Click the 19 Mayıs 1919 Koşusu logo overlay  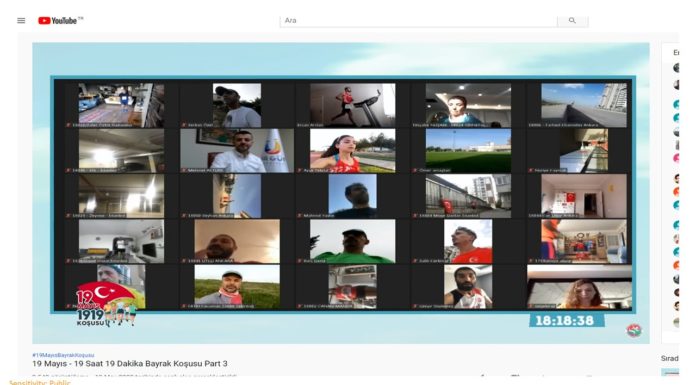(x=105, y=305)
